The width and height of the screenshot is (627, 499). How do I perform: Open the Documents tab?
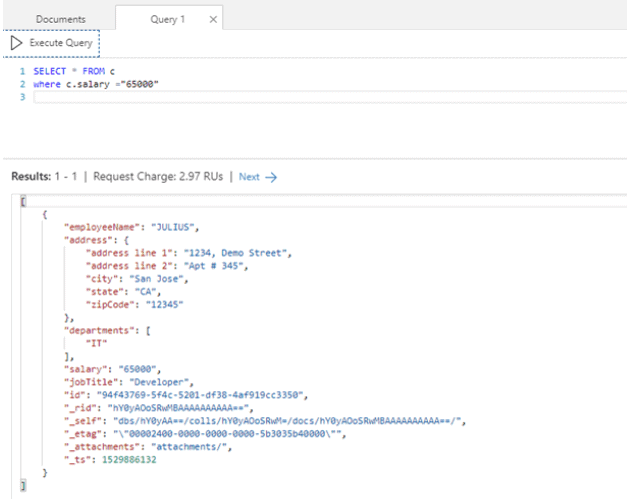tap(60, 19)
